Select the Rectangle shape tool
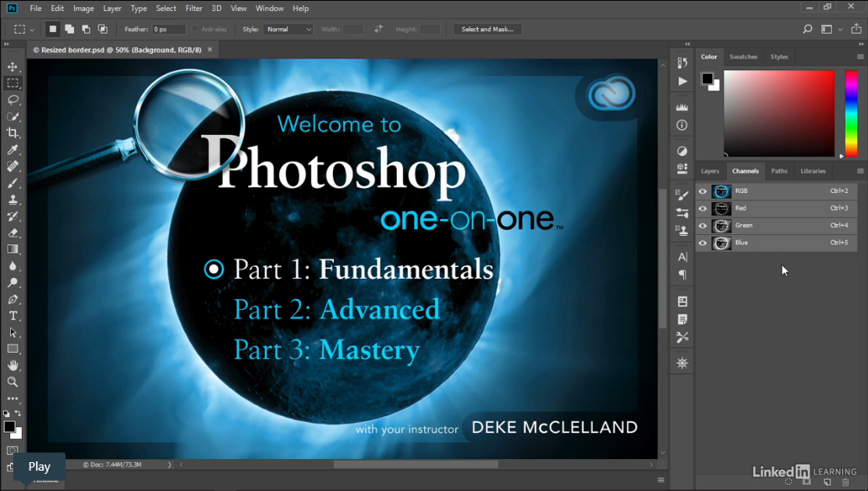The height and width of the screenshot is (491, 868). point(12,349)
